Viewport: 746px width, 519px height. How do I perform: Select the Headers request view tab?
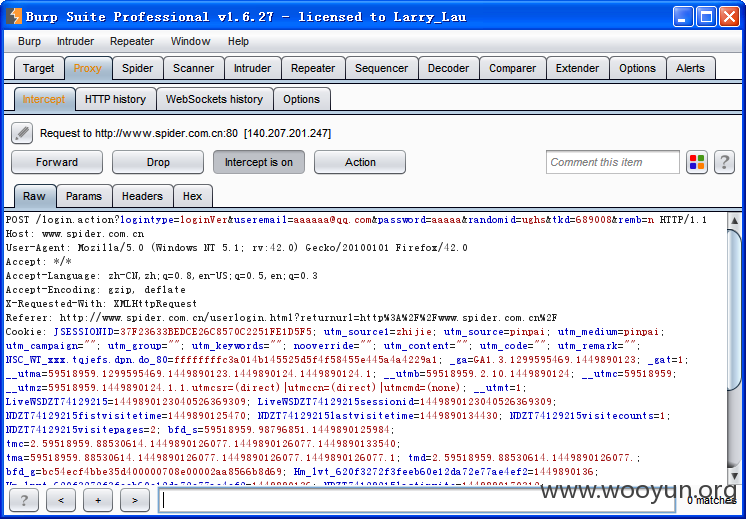(x=142, y=196)
